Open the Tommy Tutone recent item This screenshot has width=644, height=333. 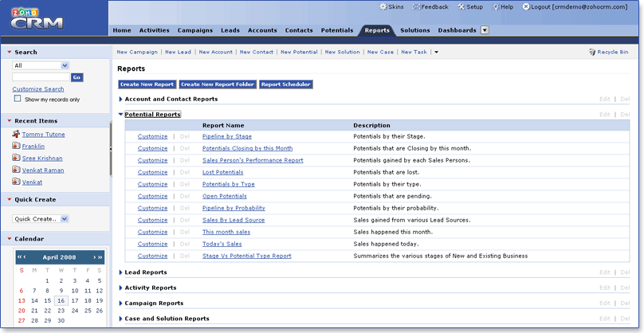click(44, 135)
